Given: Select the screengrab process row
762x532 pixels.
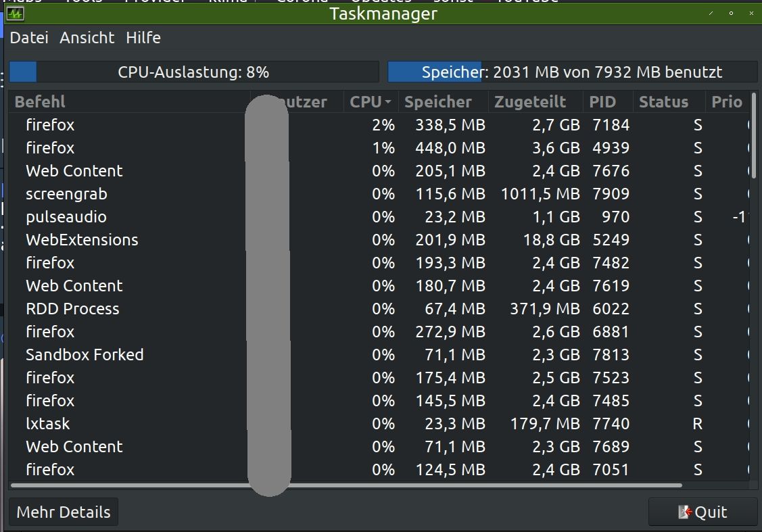Looking at the screenshot, I should pos(379,194).
